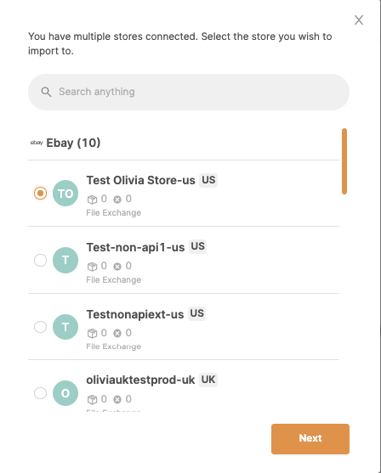
Task: Click the search magnifier icon
Action: pos(46,92)
